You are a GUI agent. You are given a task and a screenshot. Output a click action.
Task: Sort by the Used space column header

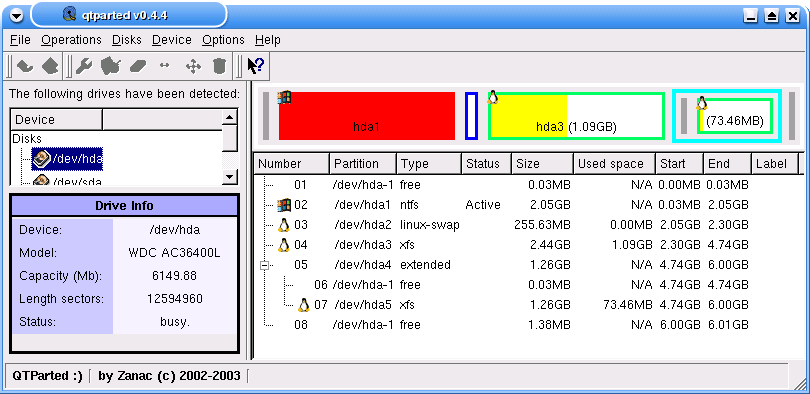point(614,164)
